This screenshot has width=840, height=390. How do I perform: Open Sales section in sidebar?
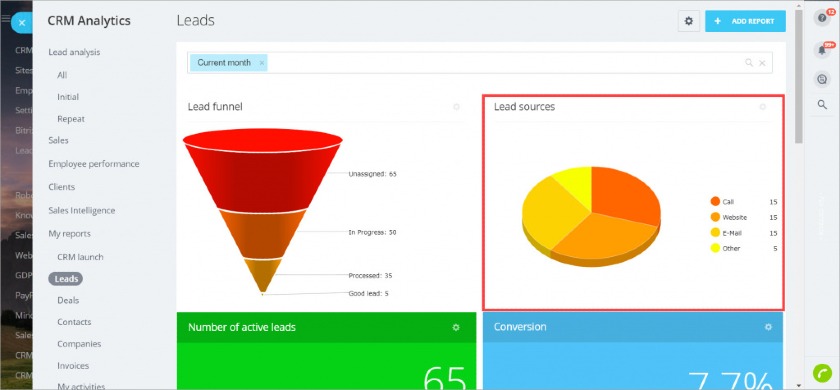[58, 140]
